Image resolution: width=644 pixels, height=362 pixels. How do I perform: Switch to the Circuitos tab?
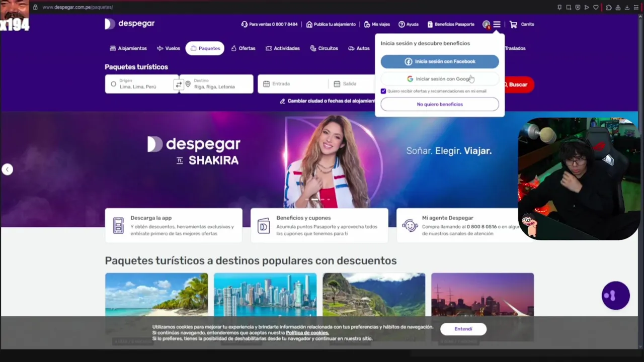[324, 48]
